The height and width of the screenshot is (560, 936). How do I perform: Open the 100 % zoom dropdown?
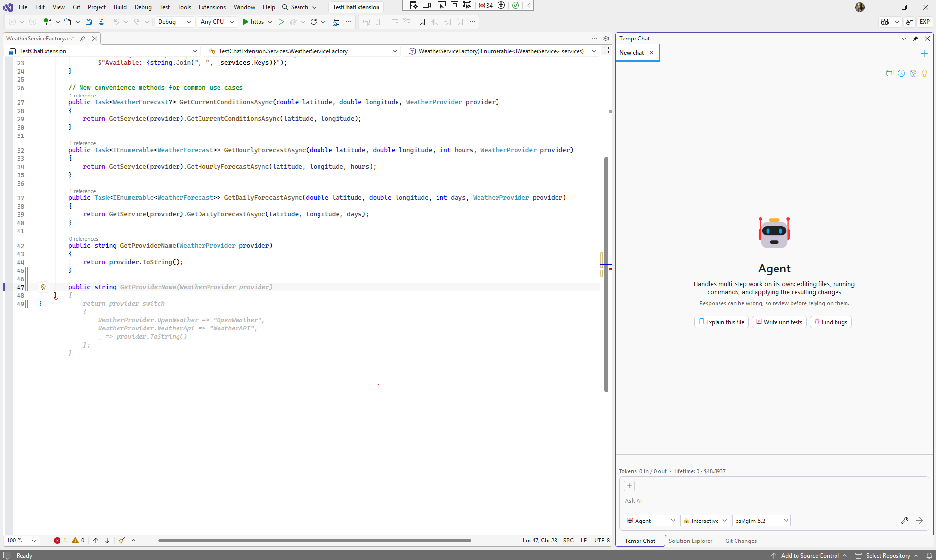click(22, 541)
